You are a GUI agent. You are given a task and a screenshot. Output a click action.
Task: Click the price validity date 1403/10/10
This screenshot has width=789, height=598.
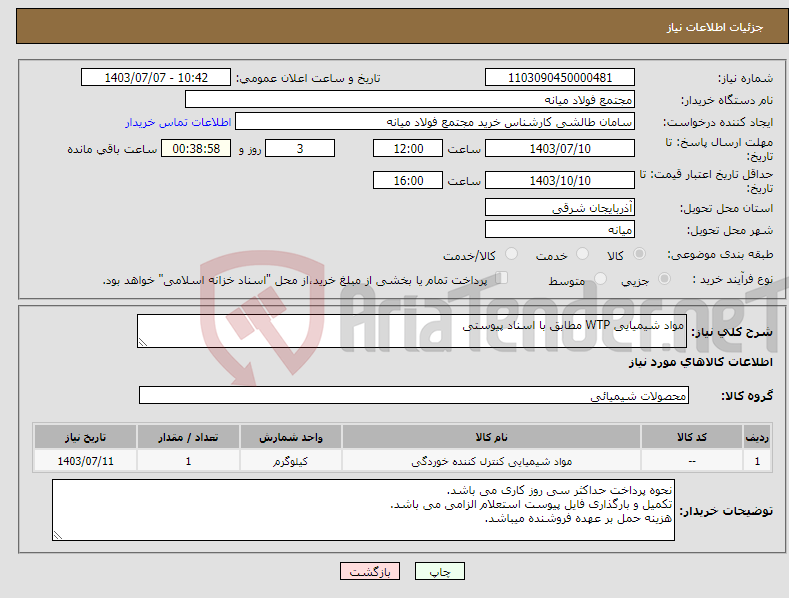[560, 180]
